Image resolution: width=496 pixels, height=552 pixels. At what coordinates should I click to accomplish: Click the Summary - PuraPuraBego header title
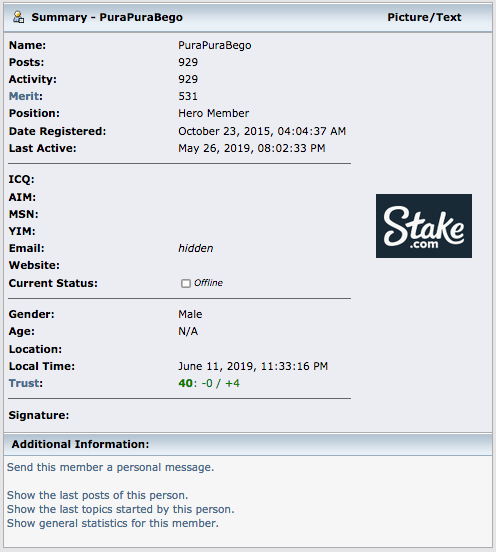[x=107, y=17]
